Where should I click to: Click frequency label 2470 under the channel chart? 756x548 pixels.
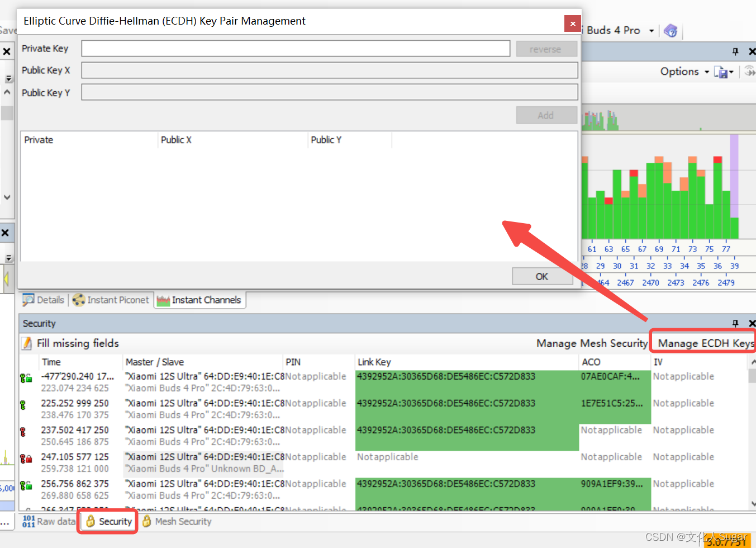[x=650, y=282]
